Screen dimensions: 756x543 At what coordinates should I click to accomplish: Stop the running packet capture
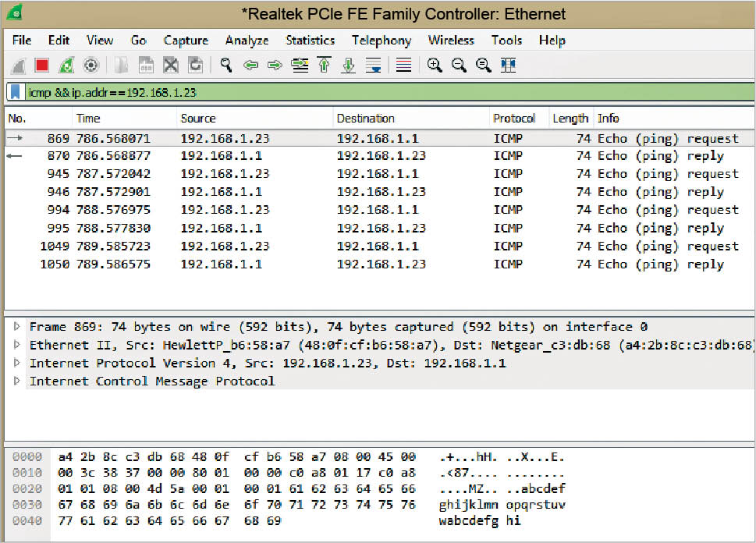click(42, 66)
